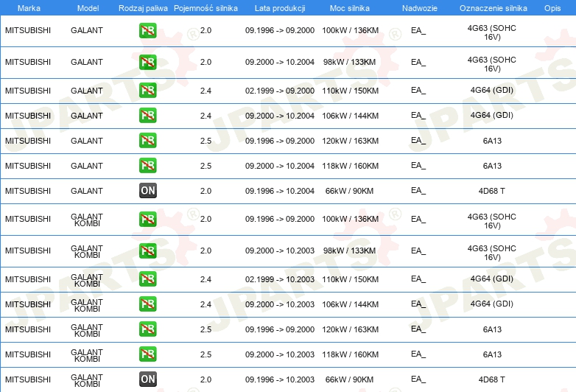The height and width of the screenshot is (392, 576).
Task: Select years 02.1999 -> 09.2000 cell
Action: [280, 91]
